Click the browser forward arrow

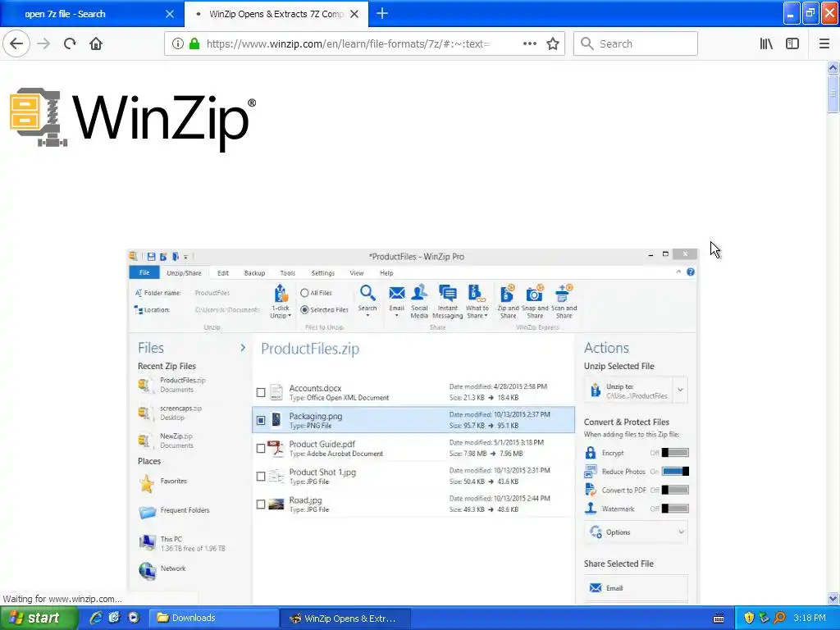44,43
